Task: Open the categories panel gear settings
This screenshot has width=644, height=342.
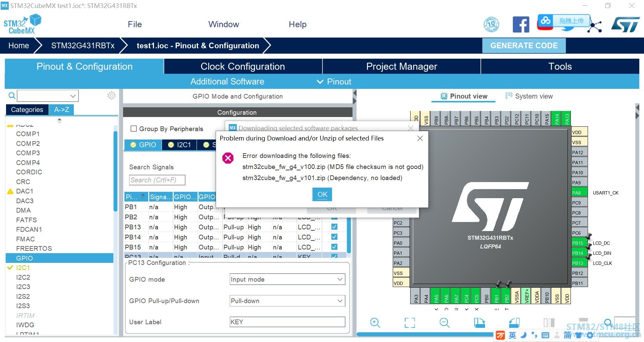Action: coord(111,96)
